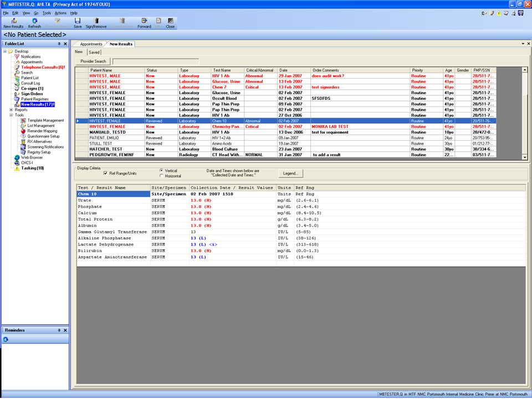Sort results by Patient Name column
This screenshot has height=399, width=532.
point(116,70)
